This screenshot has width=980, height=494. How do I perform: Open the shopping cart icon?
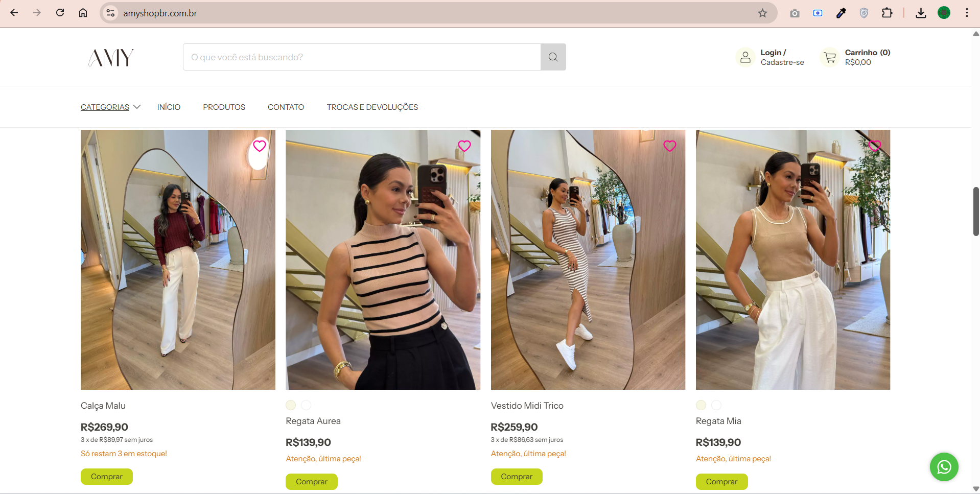(830, 57)
